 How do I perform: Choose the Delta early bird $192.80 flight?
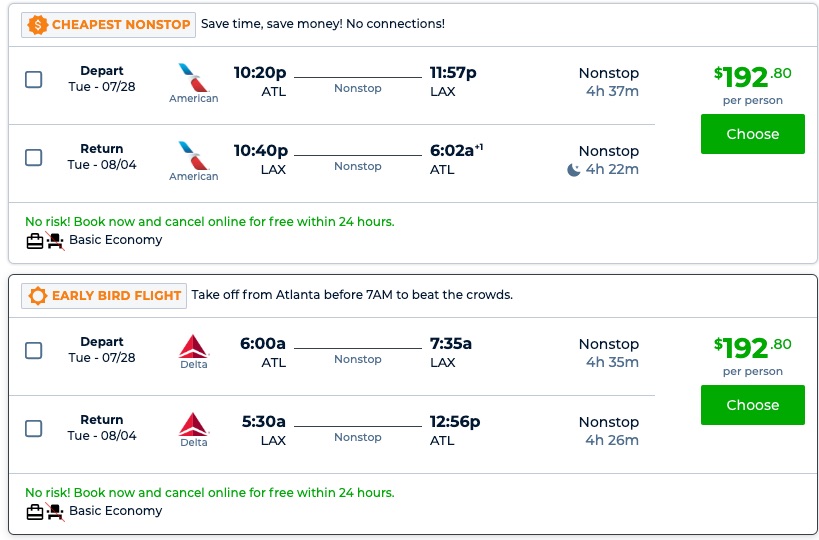(x=752, y=405)
